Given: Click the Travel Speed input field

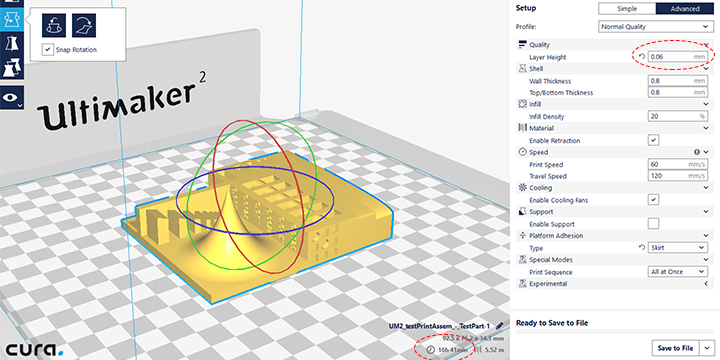Looking at the screenshot, I should pos(677,176).
